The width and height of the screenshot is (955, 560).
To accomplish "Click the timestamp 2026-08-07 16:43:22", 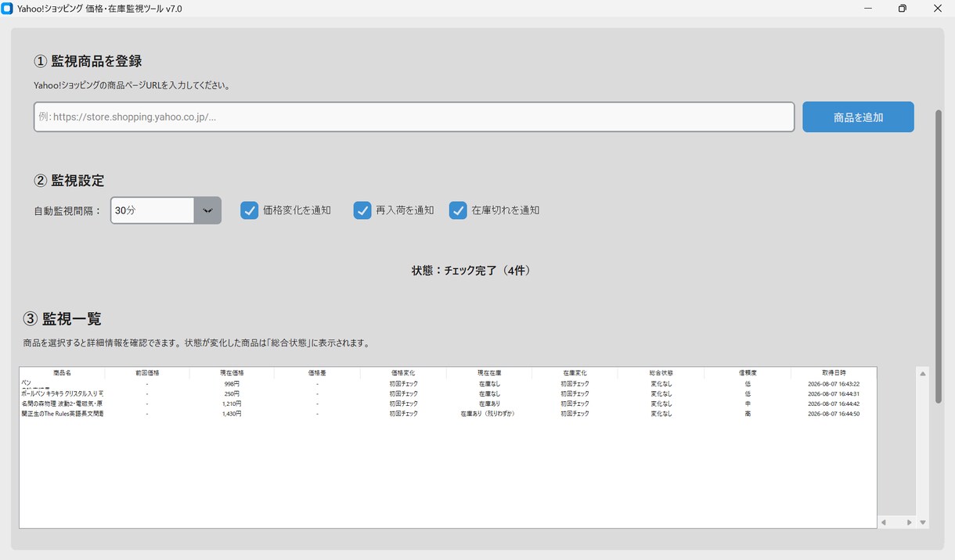I will point(834,384).
